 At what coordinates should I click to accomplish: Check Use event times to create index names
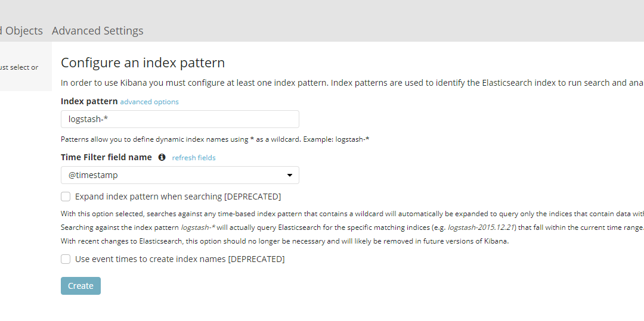point(66,259)
